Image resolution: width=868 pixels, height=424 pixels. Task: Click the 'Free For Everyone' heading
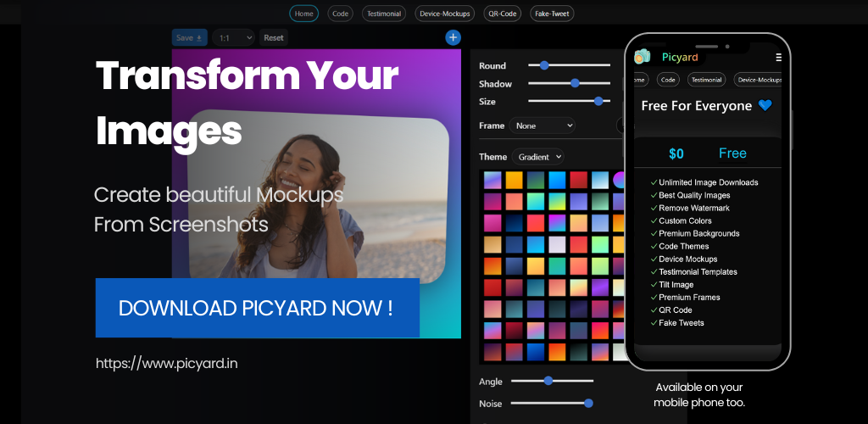(697, 106)
